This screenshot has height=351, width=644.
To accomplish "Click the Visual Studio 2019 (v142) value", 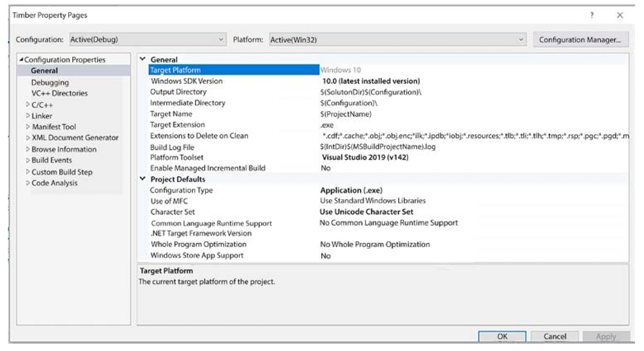I will pyautogui.click(x=365, y=157).
